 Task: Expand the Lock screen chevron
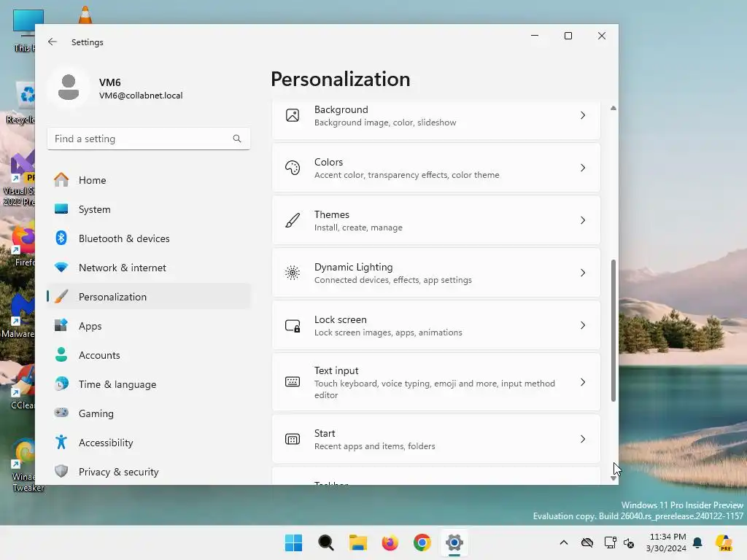pos(583,325)
